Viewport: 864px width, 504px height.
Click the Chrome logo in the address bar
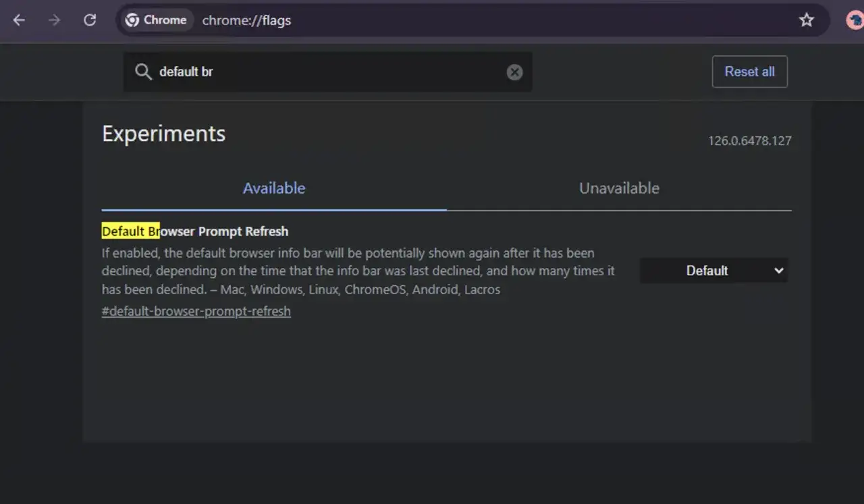(132, 20)
